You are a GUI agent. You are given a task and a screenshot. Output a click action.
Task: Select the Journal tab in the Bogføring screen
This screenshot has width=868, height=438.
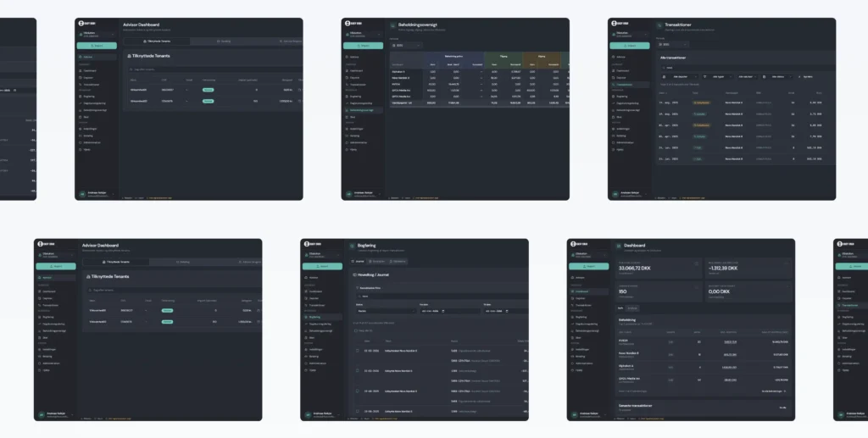[358, 261]
